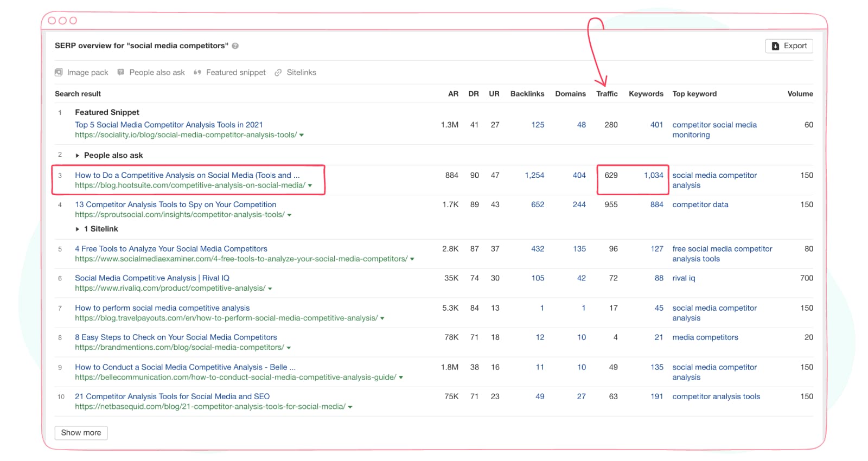Open dropdown for the blog.travelpayouts.com URL
Screen dimensions: 868x461
(x=382, y=318)
